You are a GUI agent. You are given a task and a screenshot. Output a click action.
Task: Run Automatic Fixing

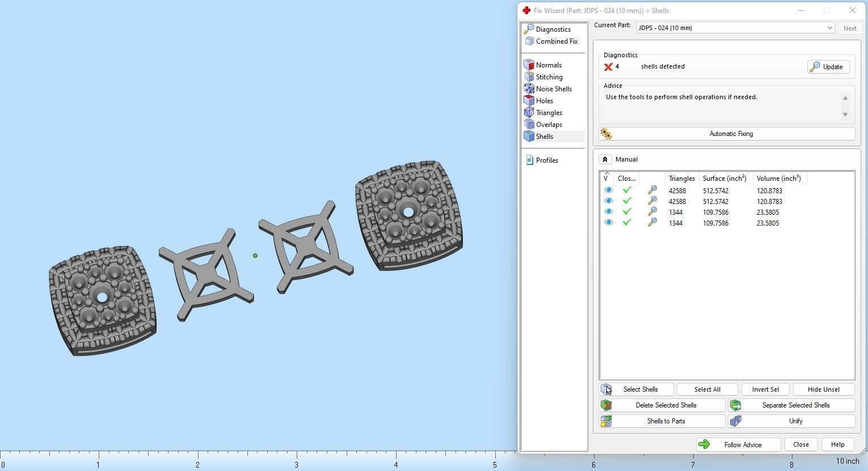pyautogui.click(x=727, y=134)
